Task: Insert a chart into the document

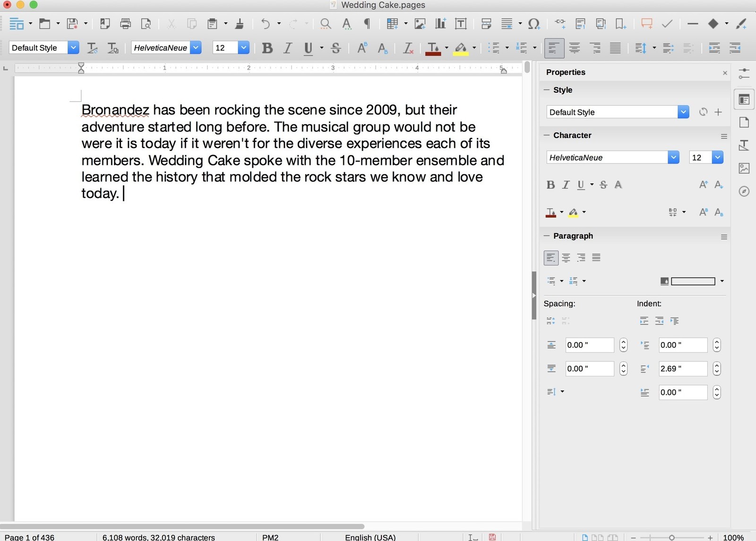Action: pos(440,24)
